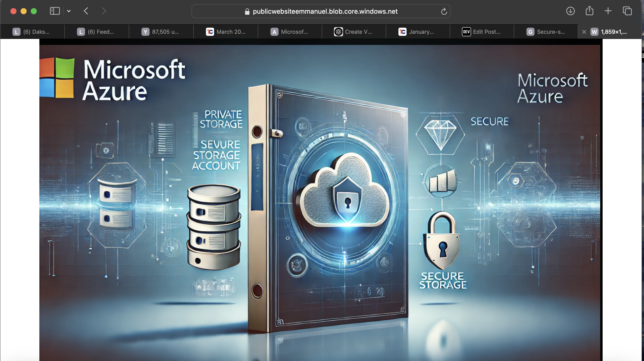644x361 pixels.
Task: Switch to the 87,505 u... tab
Action: click(161, 32)
